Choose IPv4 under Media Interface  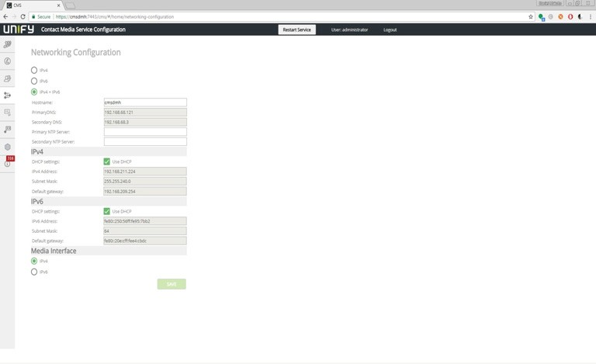(34, 261)
